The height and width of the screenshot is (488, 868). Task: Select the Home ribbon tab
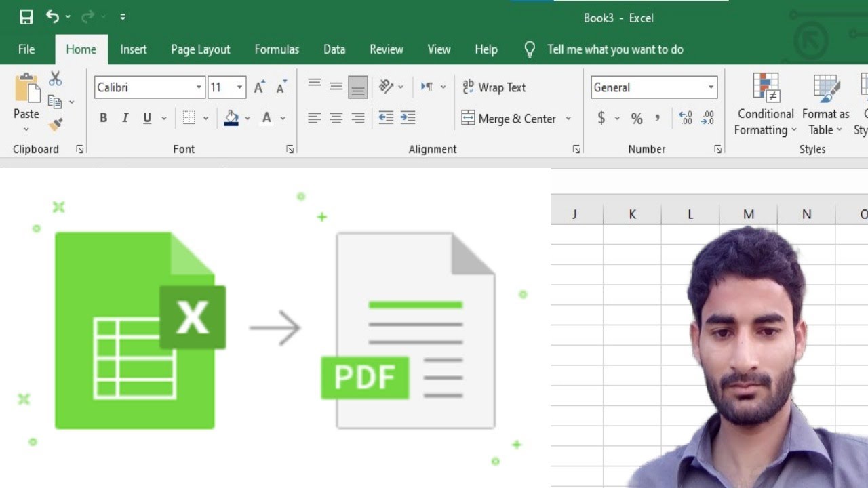click(x=81, y=49)
